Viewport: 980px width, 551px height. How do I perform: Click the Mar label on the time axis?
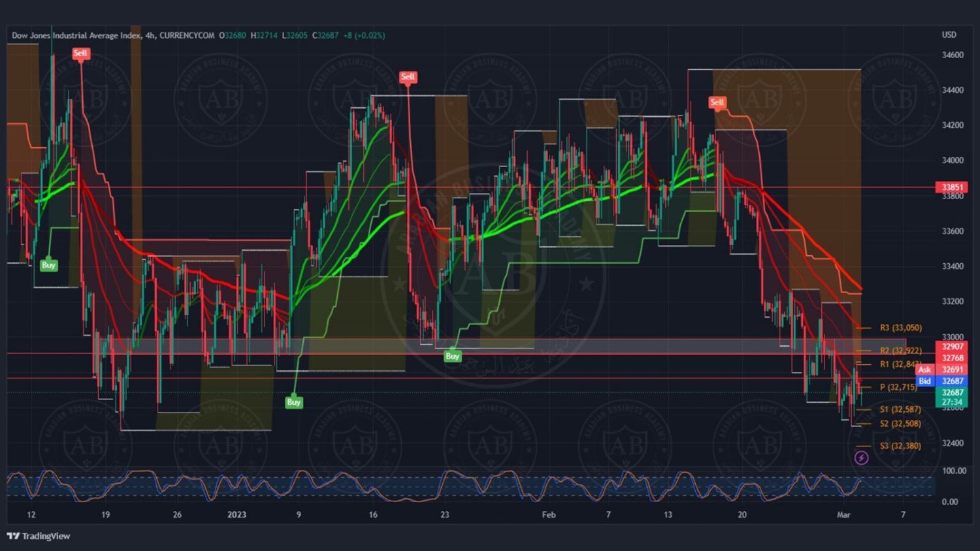(x=843, y=514)
